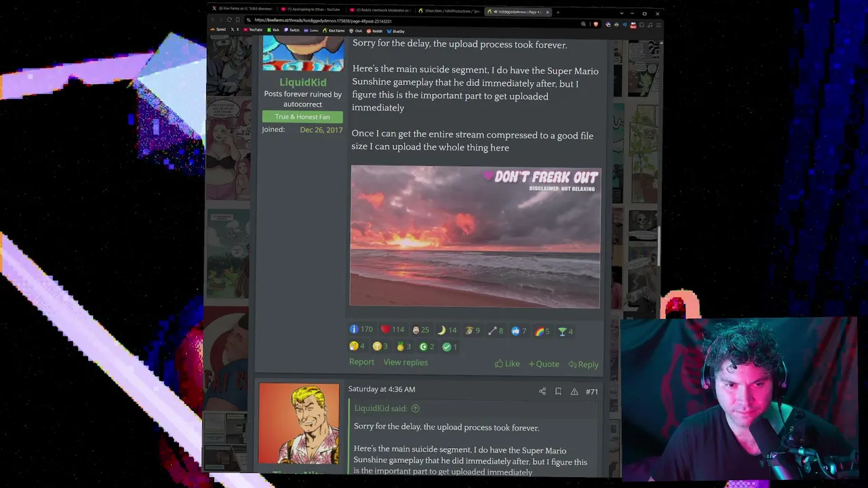Reload the page
Image resolution: width=868 pixels, height=488 pixels.
229,20
